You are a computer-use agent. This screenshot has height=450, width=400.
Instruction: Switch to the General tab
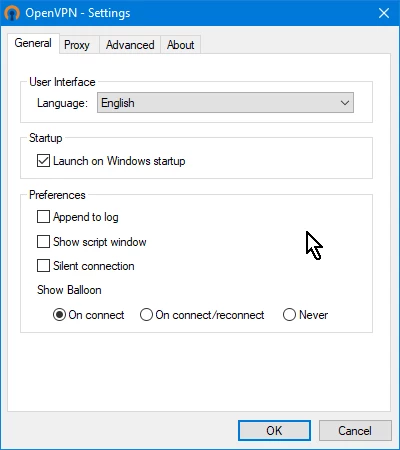[x=33, y=43]
